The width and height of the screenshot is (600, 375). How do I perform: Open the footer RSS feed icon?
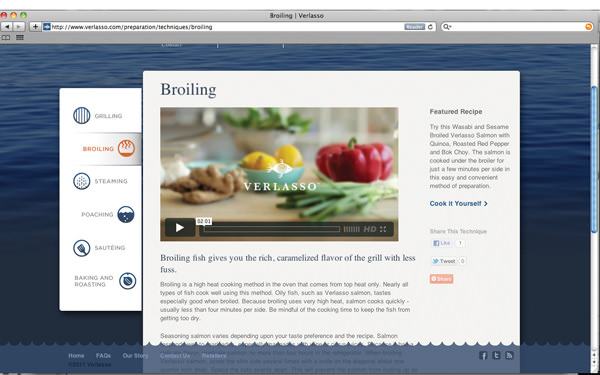[x=509, y=355]
